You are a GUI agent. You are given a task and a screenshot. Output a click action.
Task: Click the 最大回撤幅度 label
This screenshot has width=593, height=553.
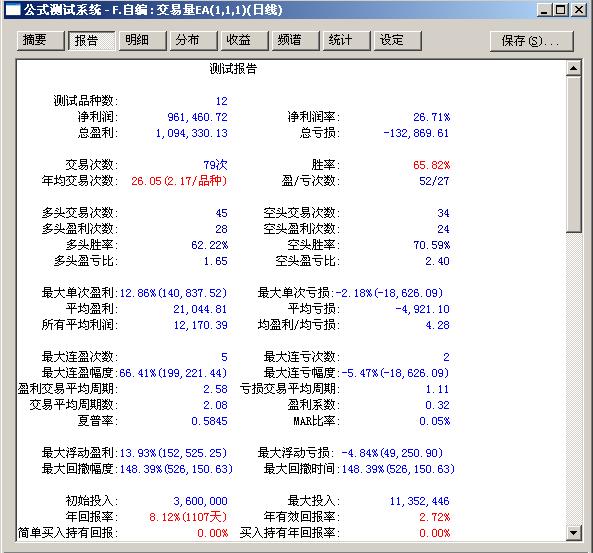pos(80,469)
